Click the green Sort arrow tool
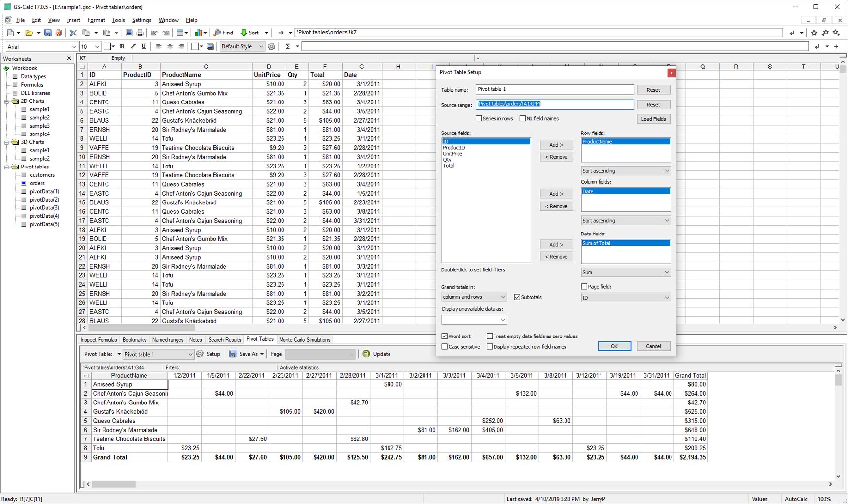Viewport: 848px width, 504px height. click(x=249, y=33)
